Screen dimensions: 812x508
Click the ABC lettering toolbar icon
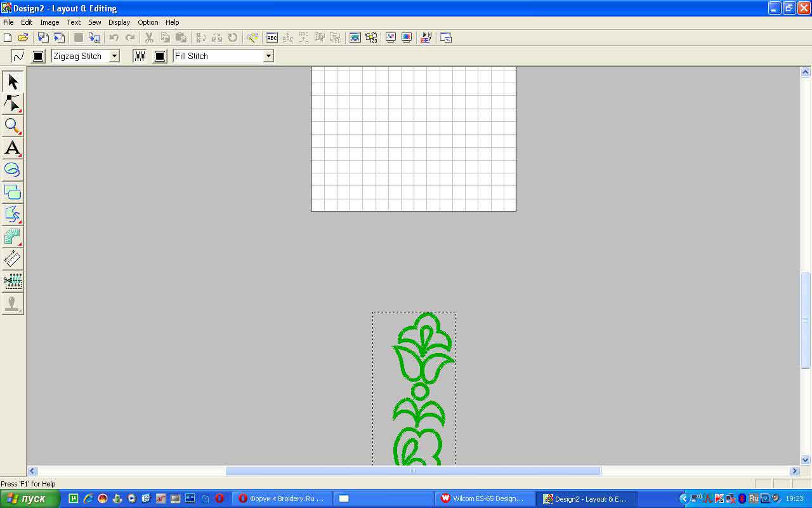pyautogui.click(x=272, y=38)
